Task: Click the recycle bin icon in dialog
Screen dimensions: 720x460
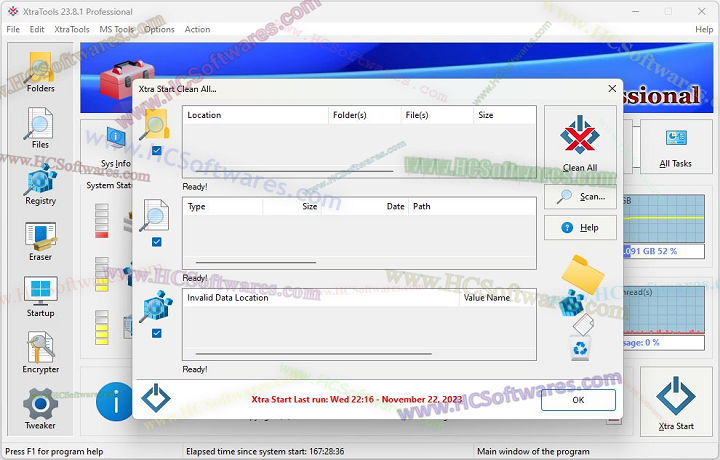Action: (x=580, y=348)
